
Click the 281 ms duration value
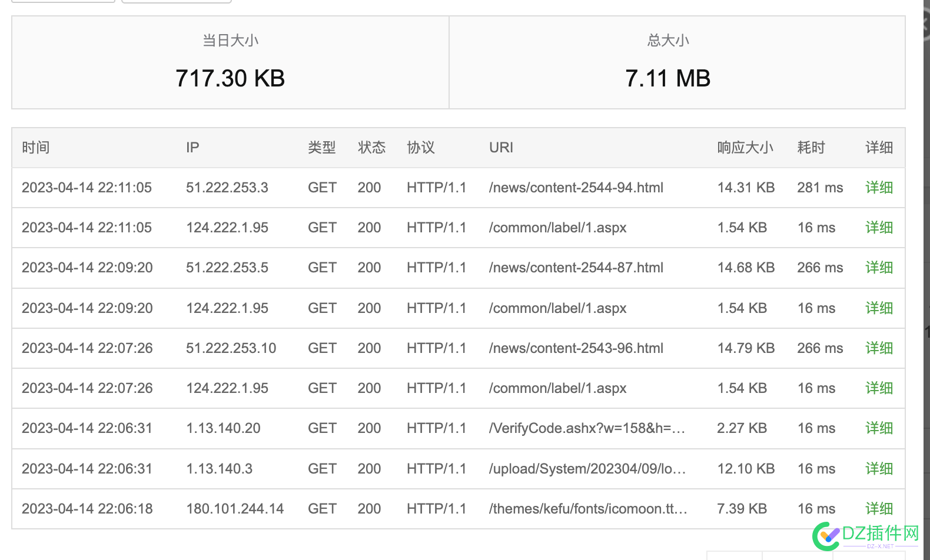coord(820,188)
